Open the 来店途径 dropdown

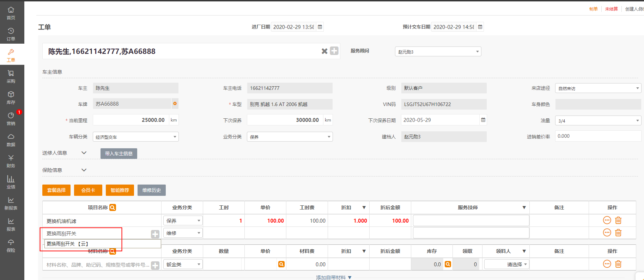pos(598,88)
